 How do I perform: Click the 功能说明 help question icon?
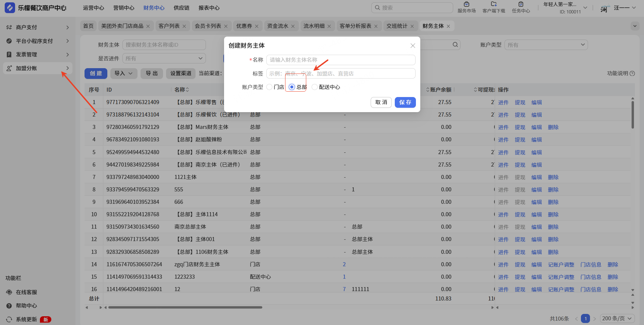point(632,73)
